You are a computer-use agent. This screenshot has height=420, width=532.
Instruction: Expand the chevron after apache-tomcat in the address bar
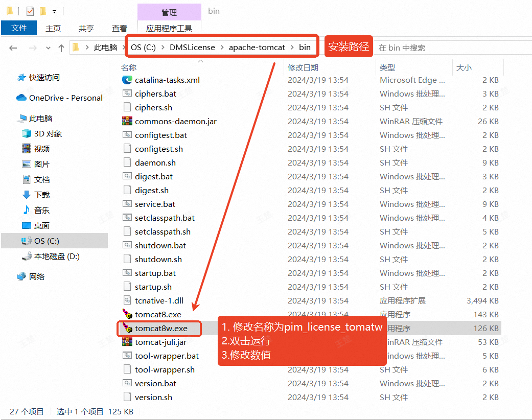tap(292, 47)
